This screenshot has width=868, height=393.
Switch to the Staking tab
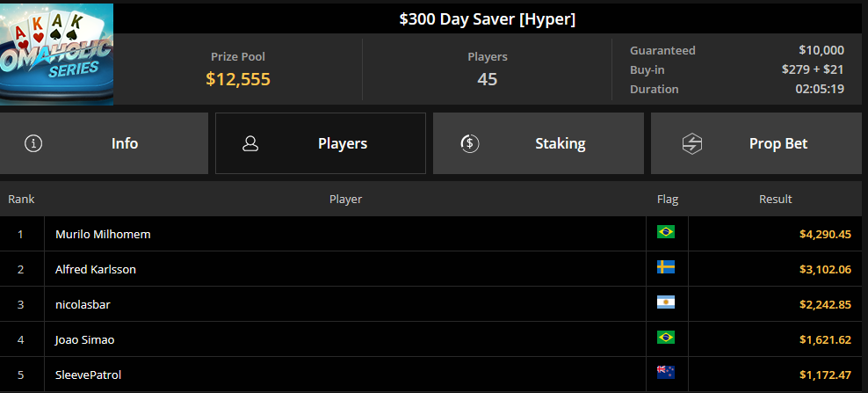pos(538,143)
